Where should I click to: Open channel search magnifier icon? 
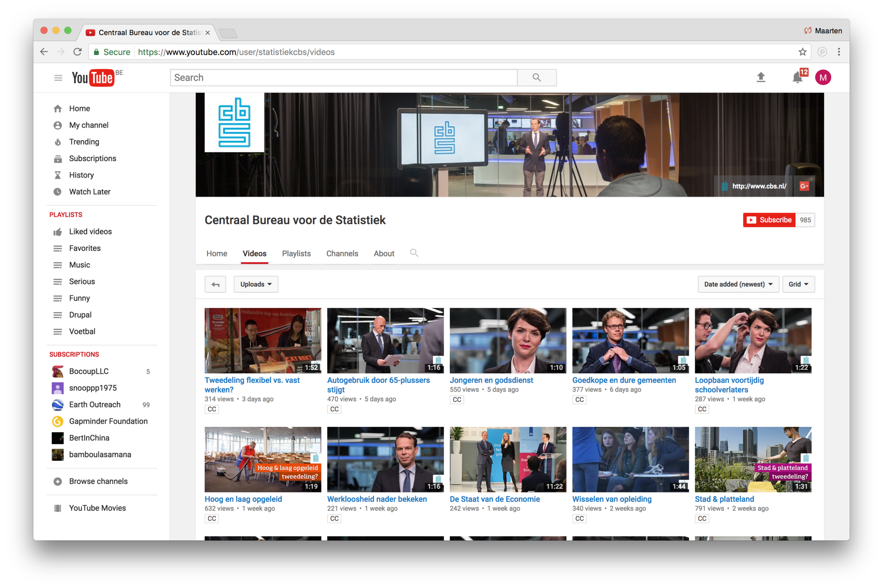[414, 253]
